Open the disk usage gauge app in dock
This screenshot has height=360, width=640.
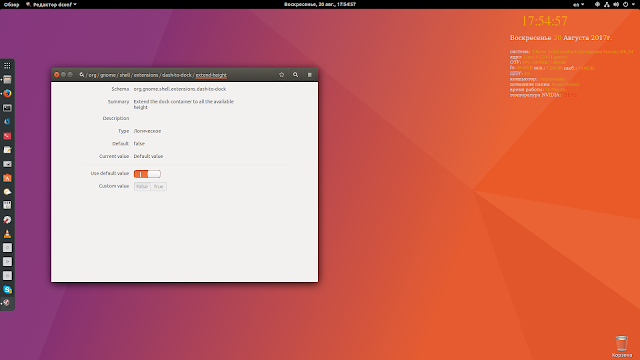click(x=7, y=220)
